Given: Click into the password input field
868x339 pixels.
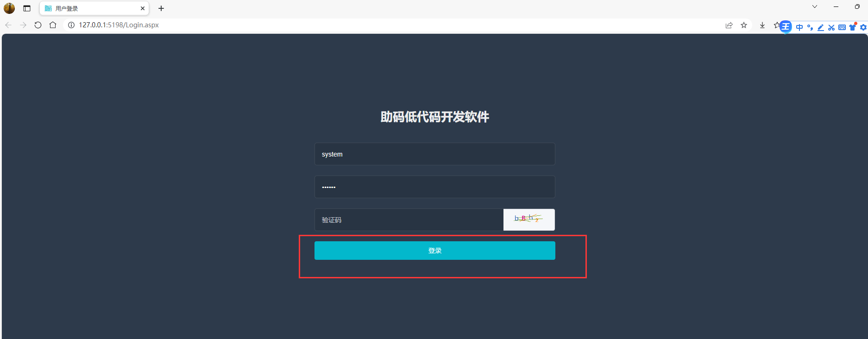Looking at the screenshot, I should tap(434, 187).
